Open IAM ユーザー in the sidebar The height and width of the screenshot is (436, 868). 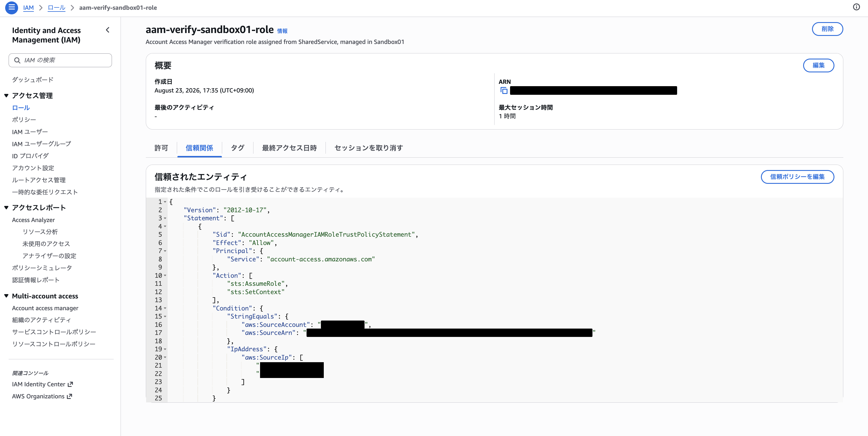point(30,132)
